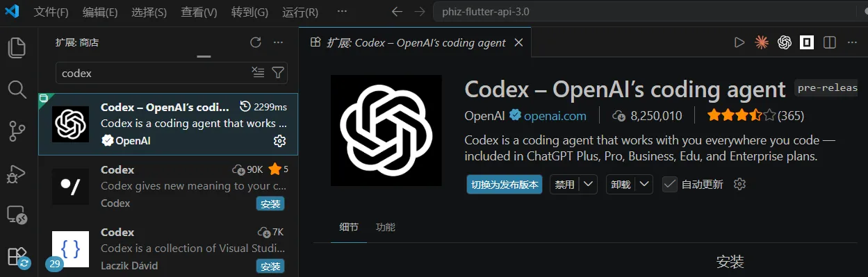Image resolution: width=868 pixels, height=277 pixels.
Task: Open the Remote Explorer view
Action: click(17, 215)
